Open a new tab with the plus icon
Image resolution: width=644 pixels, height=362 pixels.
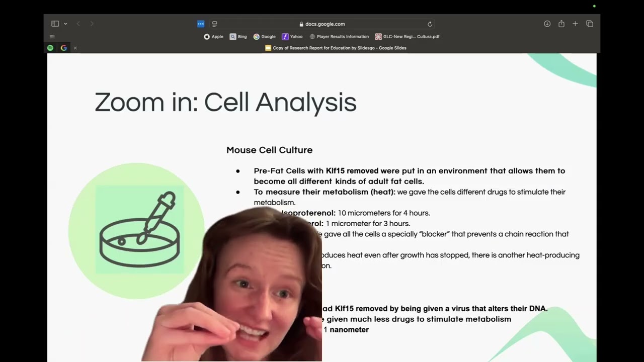pyautogui.click(x=575, y=24)
